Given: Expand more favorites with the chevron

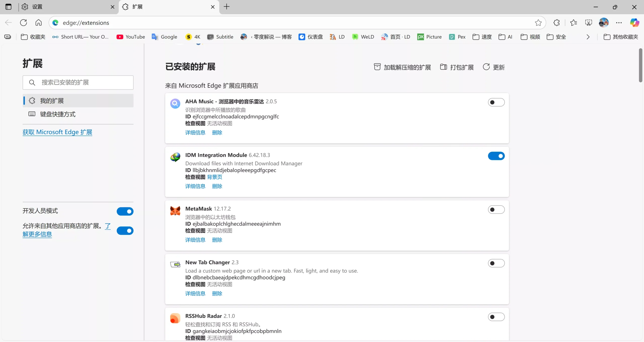Looking at the screenshot, I should (x=588, y=37).
